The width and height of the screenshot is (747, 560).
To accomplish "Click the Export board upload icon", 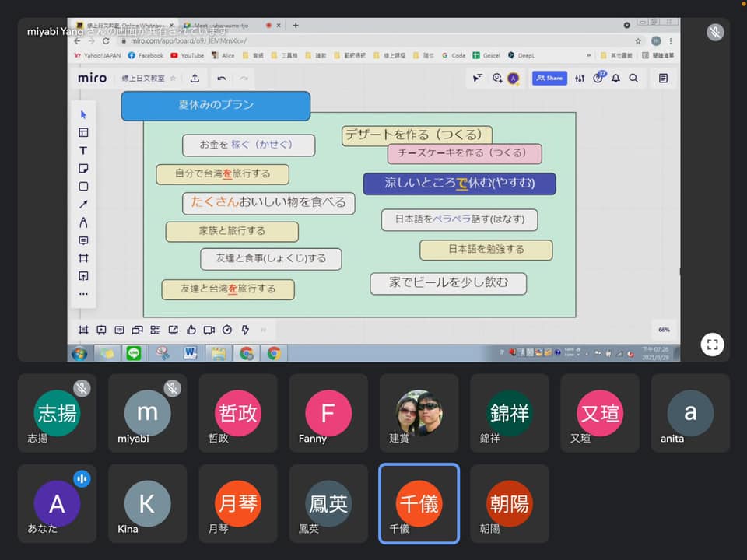I will point(195,78).
